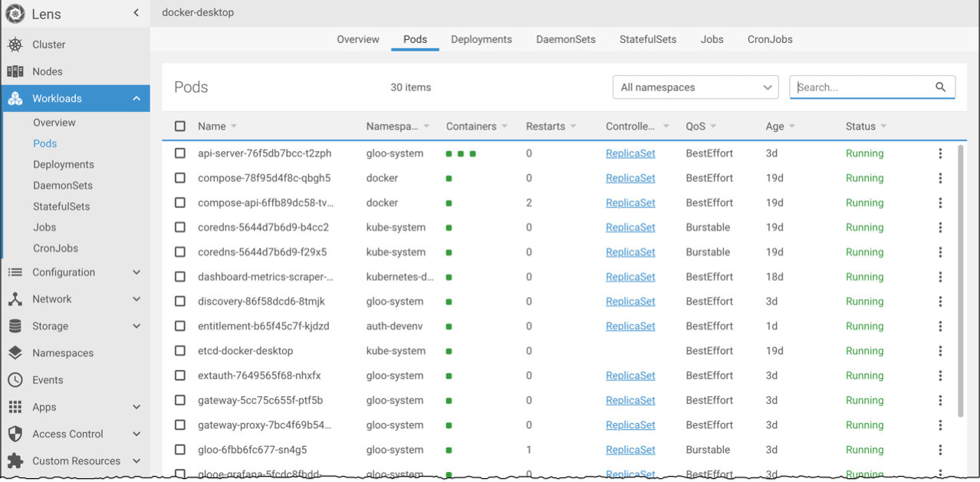This screenshot has height=482, width=980.
Task: Go to the CronJobs tab
Action: coord(770,39)
